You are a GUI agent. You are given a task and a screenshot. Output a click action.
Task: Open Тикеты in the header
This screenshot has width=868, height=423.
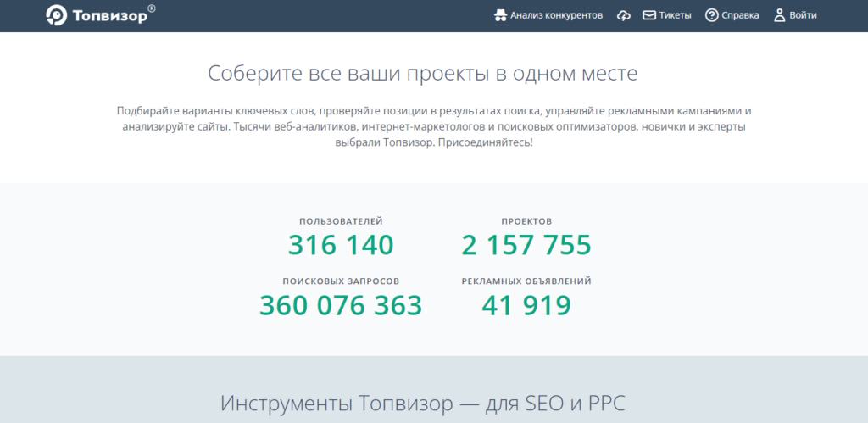[675, 15]
